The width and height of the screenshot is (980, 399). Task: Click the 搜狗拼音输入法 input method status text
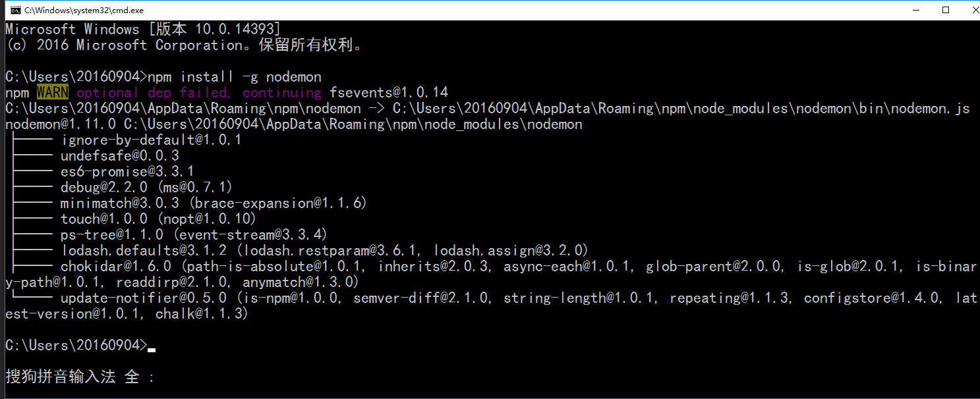(61, 377)
